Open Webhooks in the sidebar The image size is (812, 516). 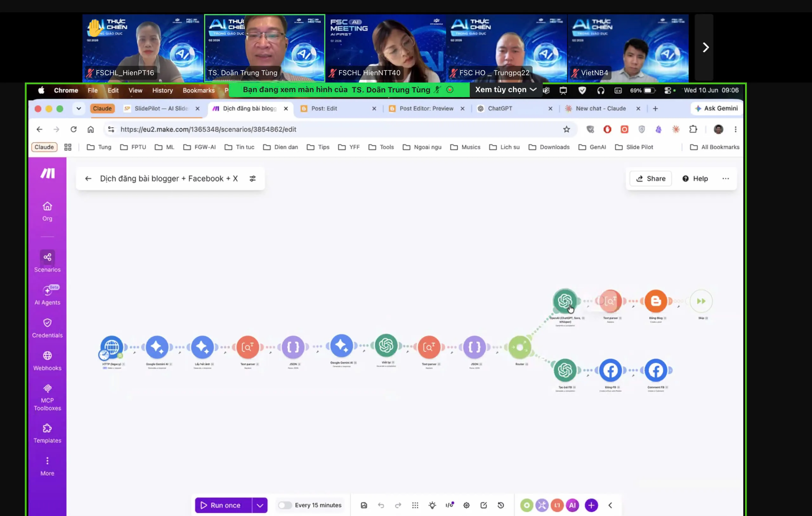point(47,361)
